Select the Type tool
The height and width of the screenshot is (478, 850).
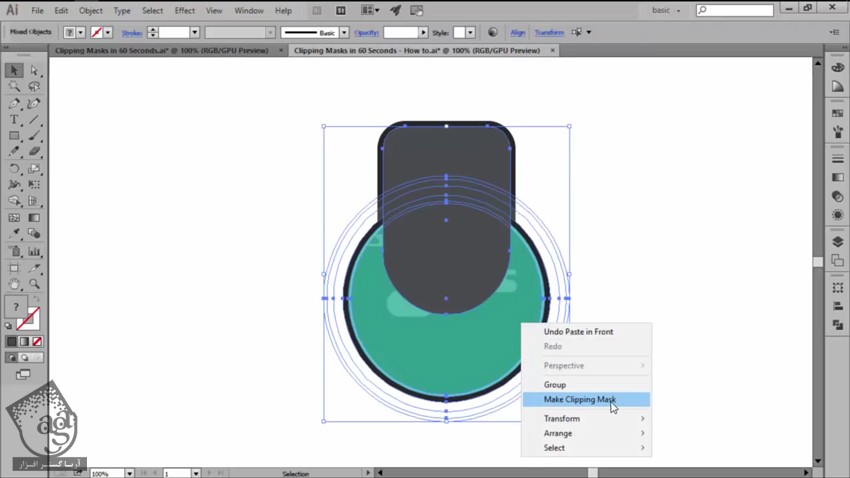14,120
